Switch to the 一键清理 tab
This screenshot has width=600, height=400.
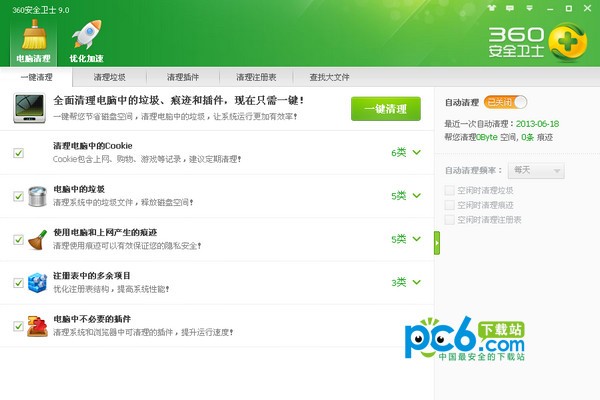click(36, 77)
